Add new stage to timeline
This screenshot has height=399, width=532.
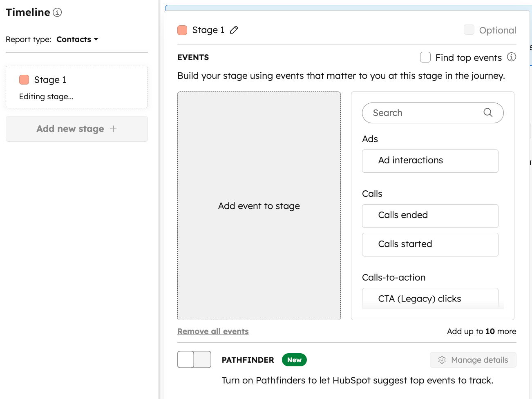[x=77, y=129]
